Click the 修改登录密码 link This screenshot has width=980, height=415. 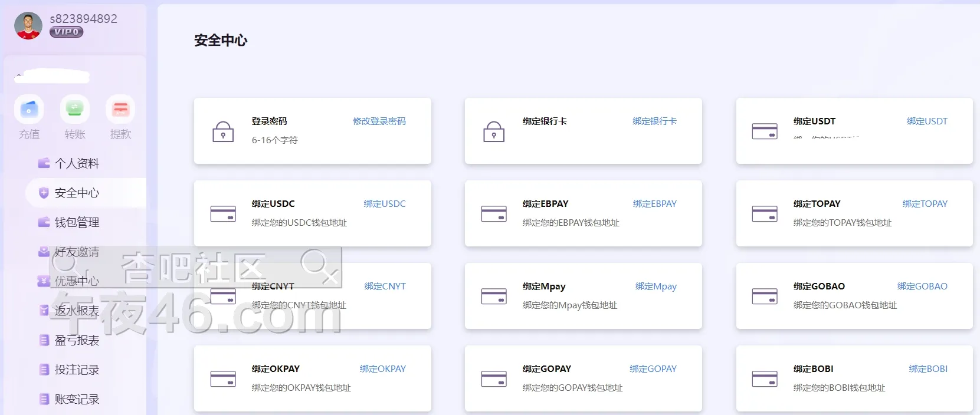[x=379, y=121]
